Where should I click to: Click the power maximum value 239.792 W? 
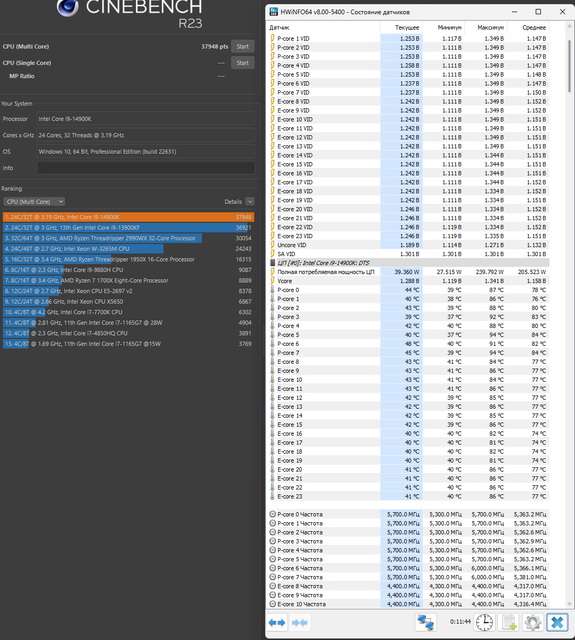click(488, 272)
